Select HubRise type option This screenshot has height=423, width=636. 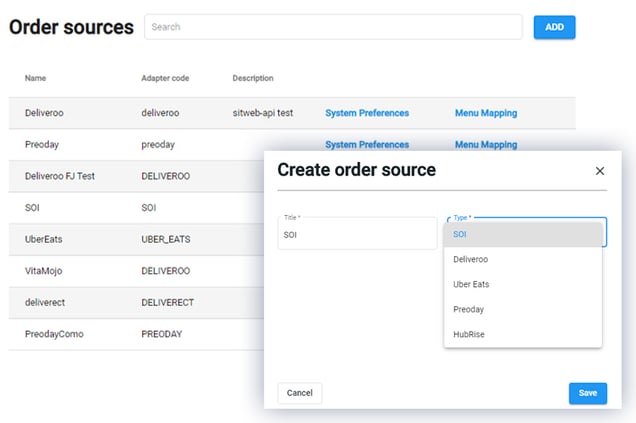pos(523,334)
